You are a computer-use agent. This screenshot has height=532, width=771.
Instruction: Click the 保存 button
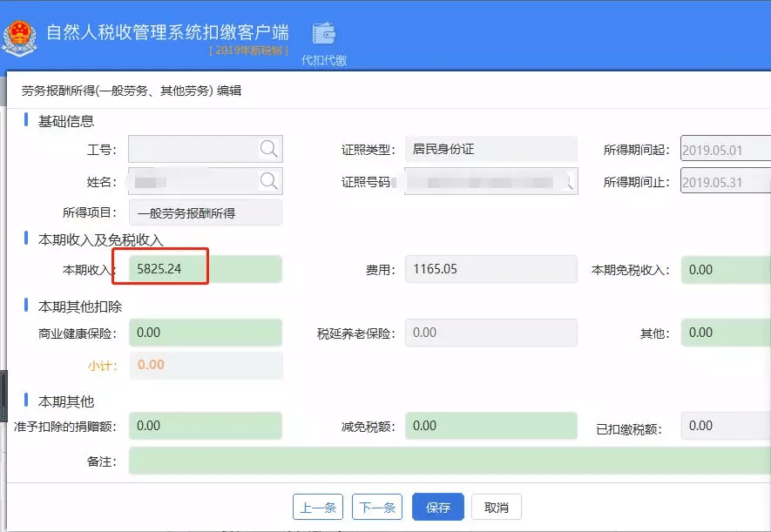[437, 508]
